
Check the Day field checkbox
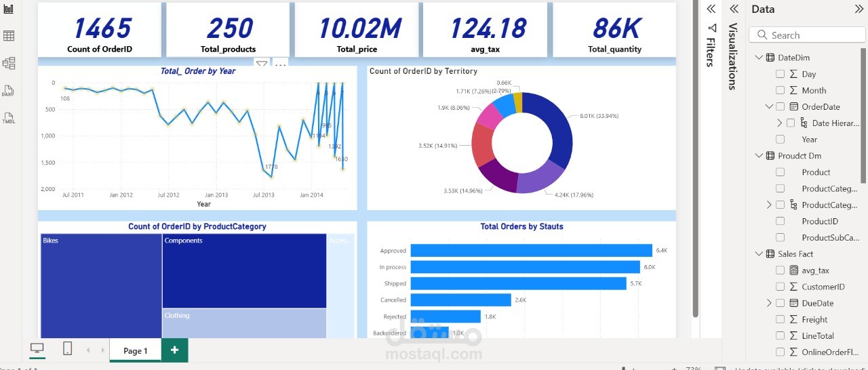click(x=780, y=74)
